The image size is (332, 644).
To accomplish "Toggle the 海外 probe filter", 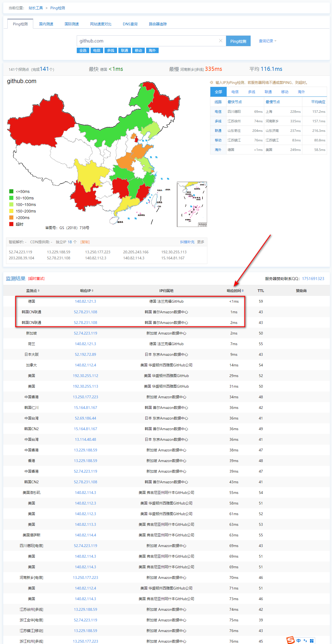I will tap(152, 50).
